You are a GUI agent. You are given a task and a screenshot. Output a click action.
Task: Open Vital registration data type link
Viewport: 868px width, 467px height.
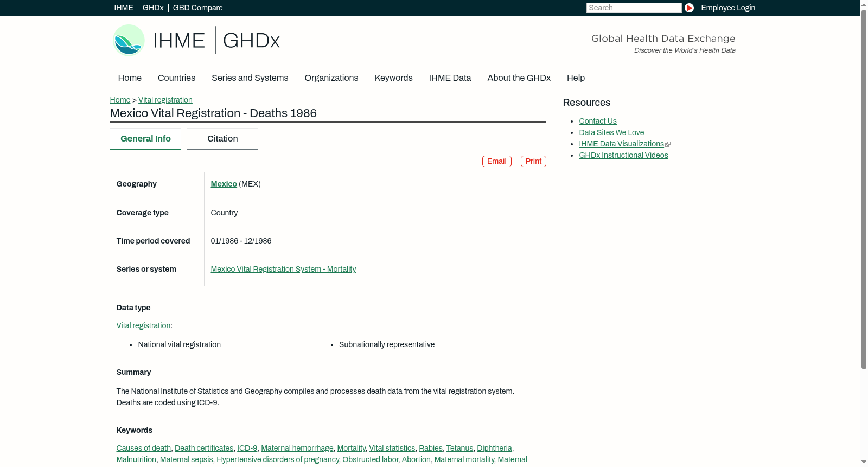click(x=143, y=325)
